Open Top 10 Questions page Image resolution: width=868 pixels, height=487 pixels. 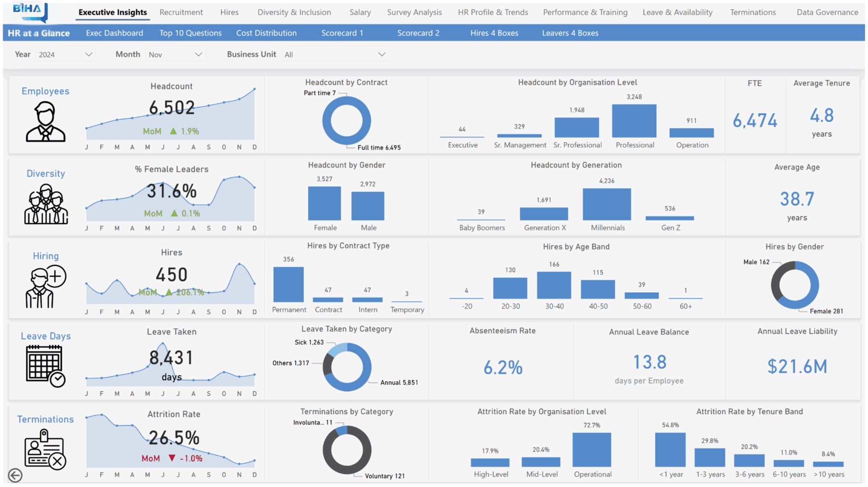(x=190, y=33)
